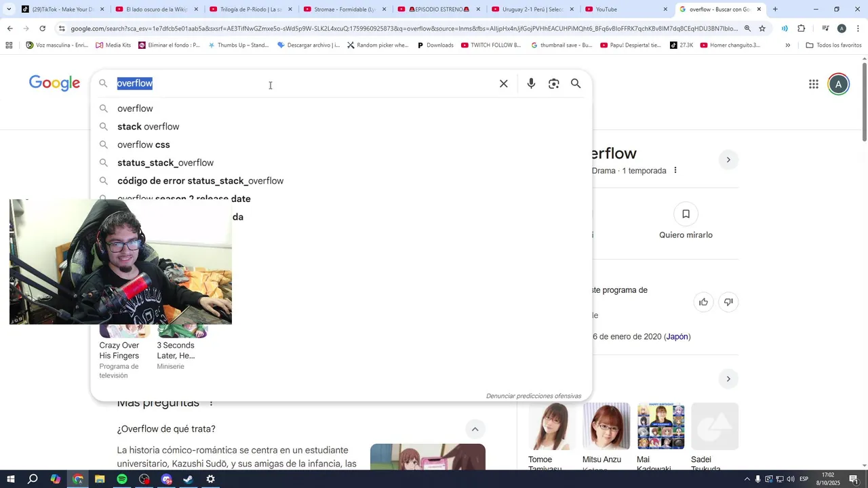Switch to the TikTok tab

click(x=62, y=9)
